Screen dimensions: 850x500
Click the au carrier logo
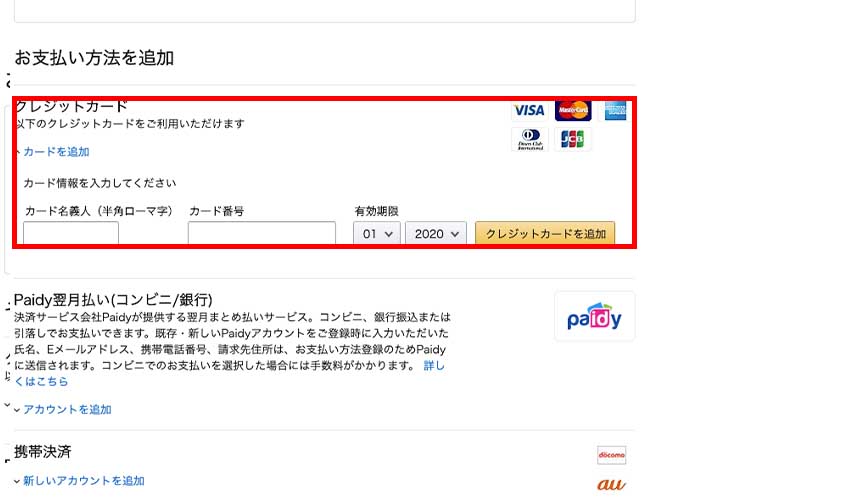tap(611, 484)
